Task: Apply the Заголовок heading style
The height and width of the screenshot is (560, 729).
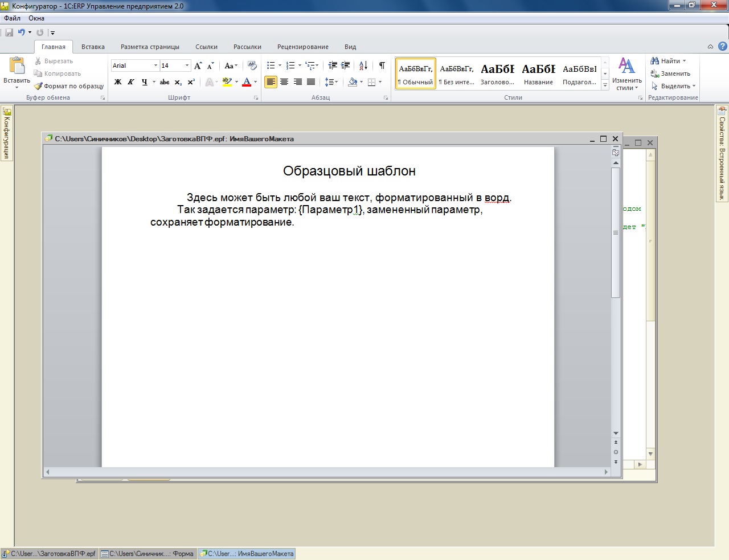Action: pyautogui.click(x=497, y=74)
